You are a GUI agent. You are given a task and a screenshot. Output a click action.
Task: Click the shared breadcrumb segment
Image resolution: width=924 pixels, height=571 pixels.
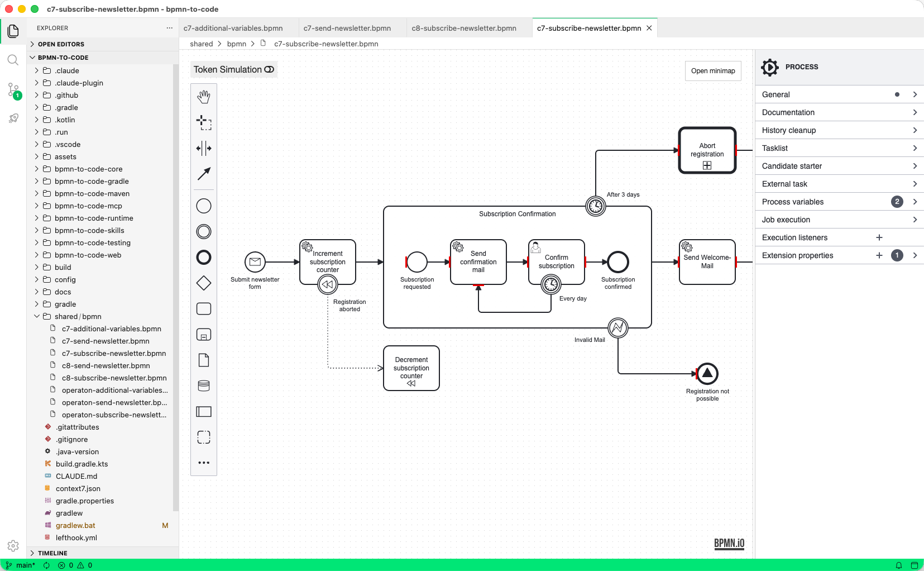click(x=202, y=44)
